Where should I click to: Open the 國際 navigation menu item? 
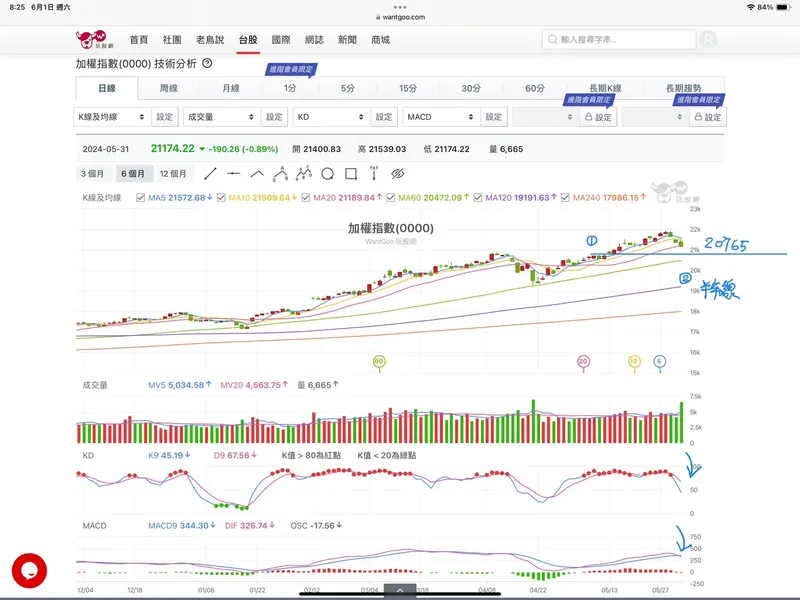tap(281, 40)
